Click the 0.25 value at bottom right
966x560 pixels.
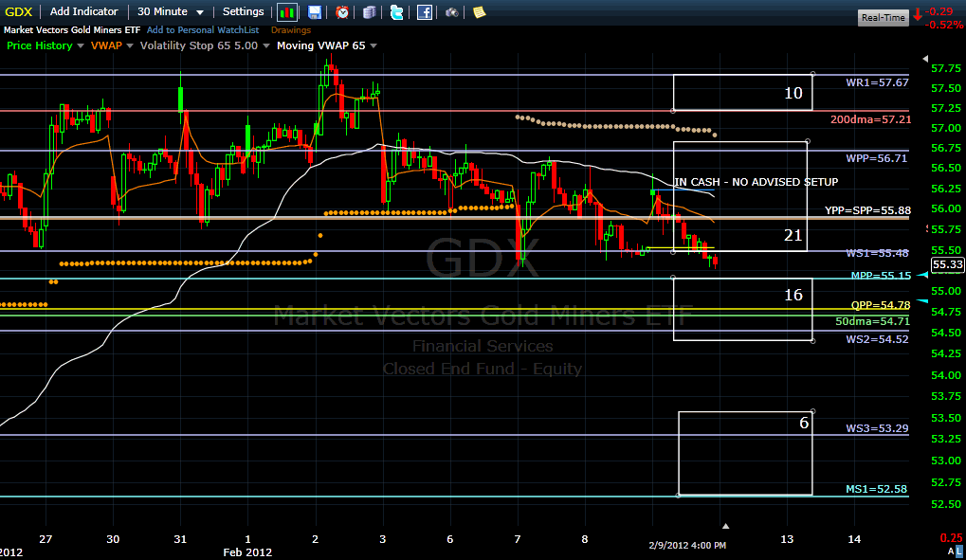coord(952,538)
